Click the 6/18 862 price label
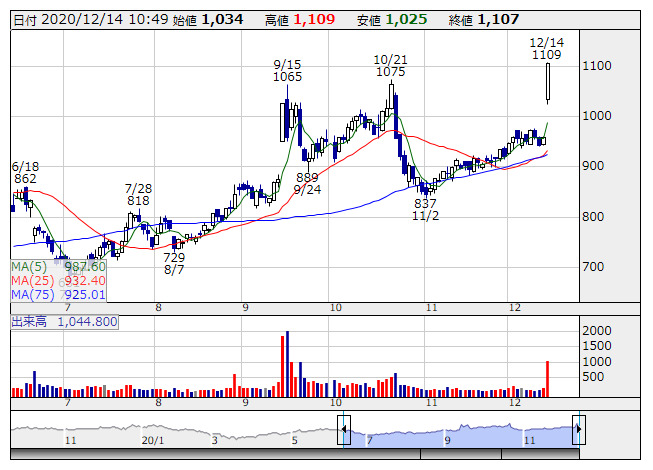This screenshot has width=653, height=470. click(x=25, y=173)
